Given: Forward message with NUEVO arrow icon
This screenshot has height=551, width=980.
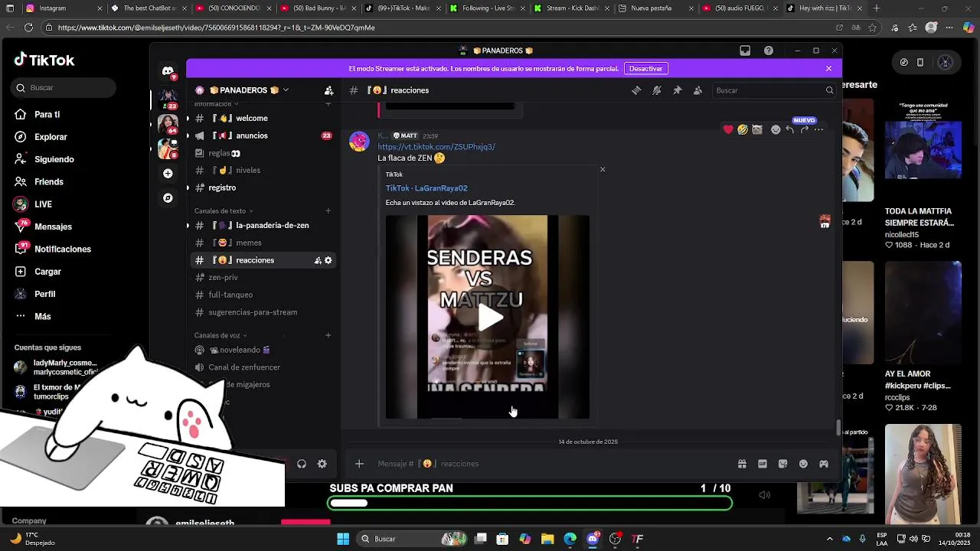Looking at the screenshot, I should coord(804,130).
